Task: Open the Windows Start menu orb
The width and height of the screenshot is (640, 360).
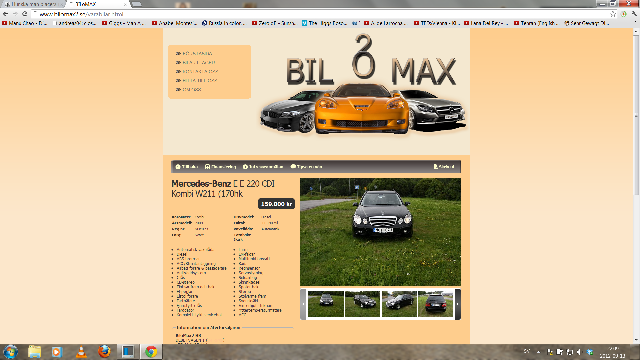Action: [10, 351]
